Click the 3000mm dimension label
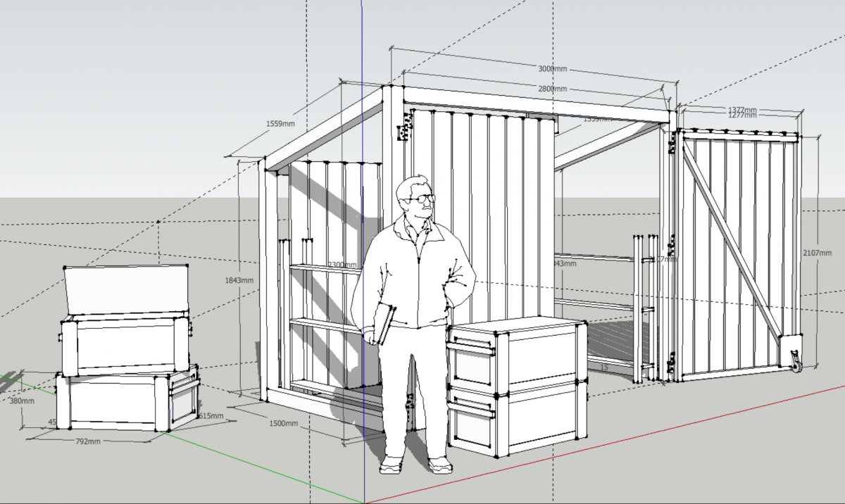 coord(552,69)
